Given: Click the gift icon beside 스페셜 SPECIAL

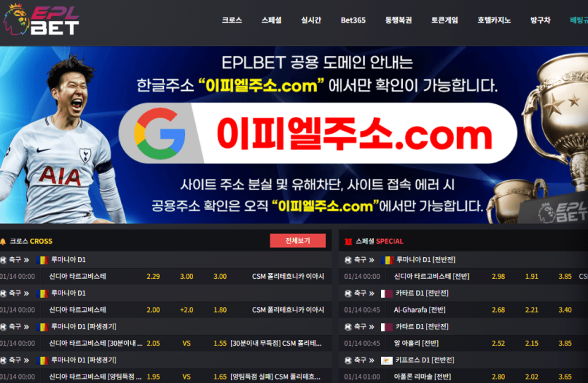Looking at the screenshot, I should (349, 241).
